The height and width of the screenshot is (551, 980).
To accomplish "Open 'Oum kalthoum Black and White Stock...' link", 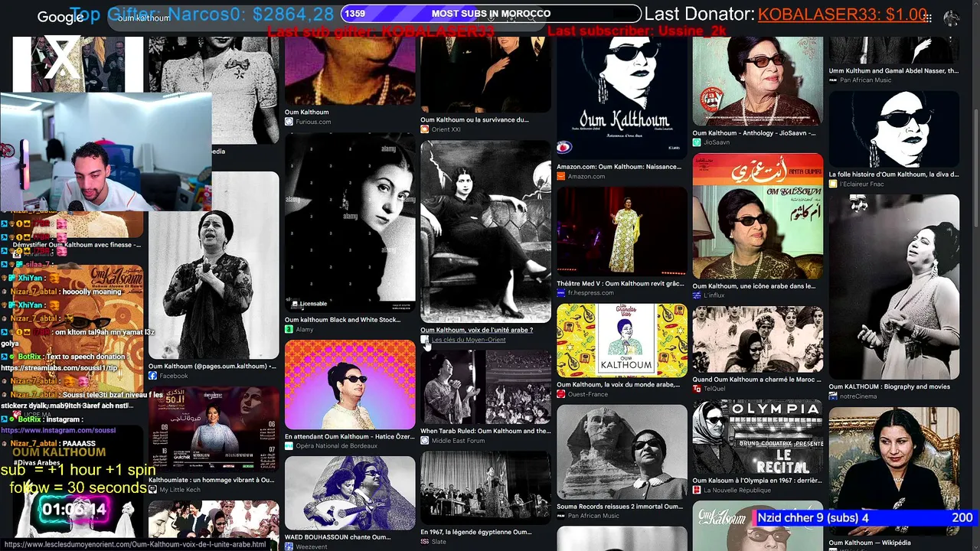I will [x=342, y=320].
